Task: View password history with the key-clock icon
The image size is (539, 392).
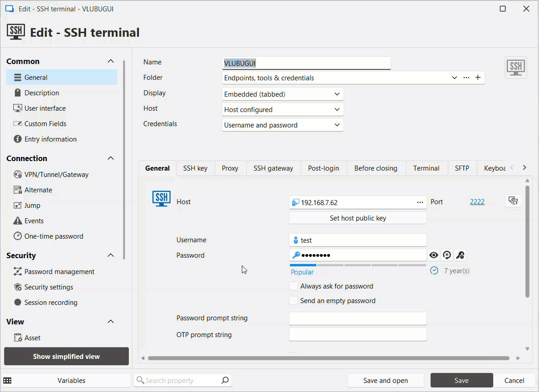Action: point(460,255)
